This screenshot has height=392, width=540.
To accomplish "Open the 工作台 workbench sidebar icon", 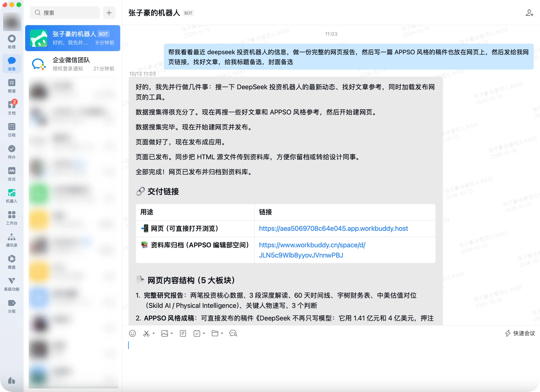I will 12,218.
